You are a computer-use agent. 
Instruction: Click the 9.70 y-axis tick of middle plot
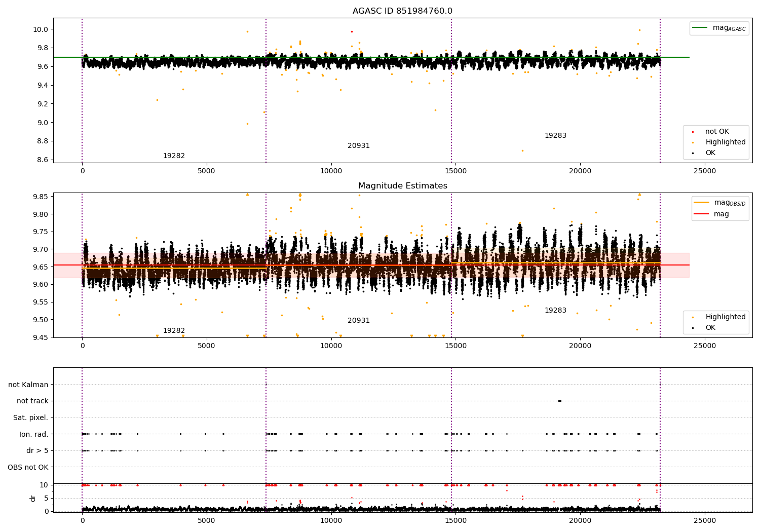41,249
